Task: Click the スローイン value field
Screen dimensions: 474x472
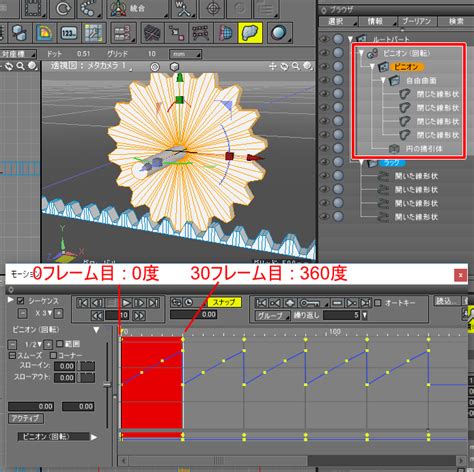Action: (x=65, y=366)
